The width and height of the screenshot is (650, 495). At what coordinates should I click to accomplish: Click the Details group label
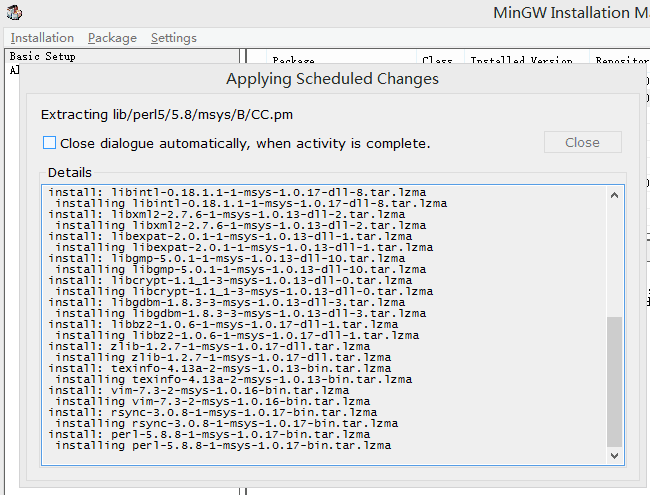pos(70,172)
